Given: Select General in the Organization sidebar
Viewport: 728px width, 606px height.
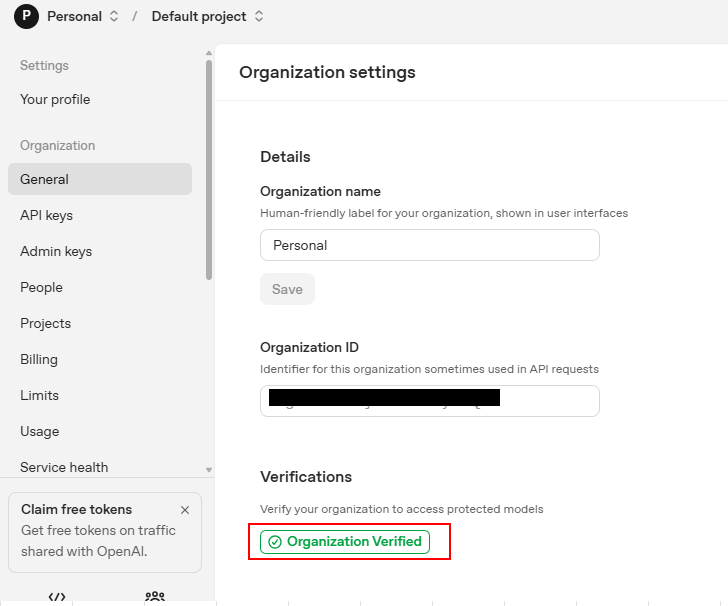Looking at the screenshot, I should tap(100, 179).
